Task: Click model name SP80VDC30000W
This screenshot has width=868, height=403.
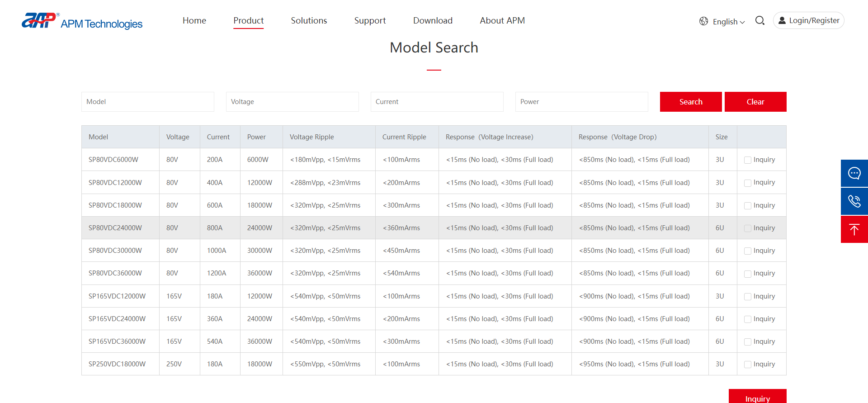Action: tap(115, 251)
